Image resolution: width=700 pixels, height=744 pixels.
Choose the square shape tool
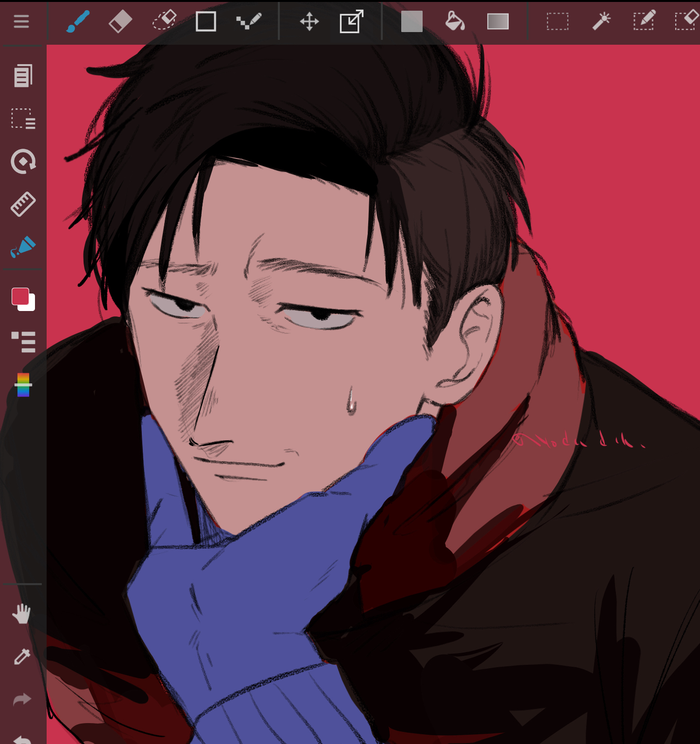click(x=205, y=21)
